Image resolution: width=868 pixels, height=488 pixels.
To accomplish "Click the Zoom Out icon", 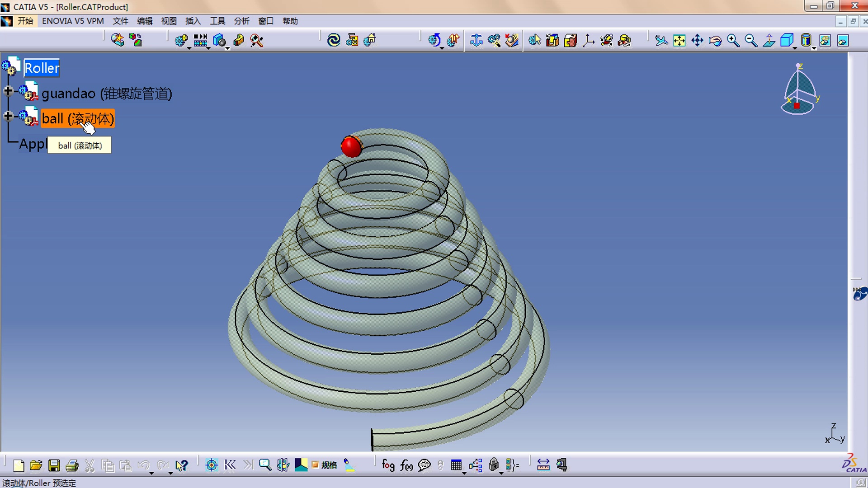I will click(750, 41).
